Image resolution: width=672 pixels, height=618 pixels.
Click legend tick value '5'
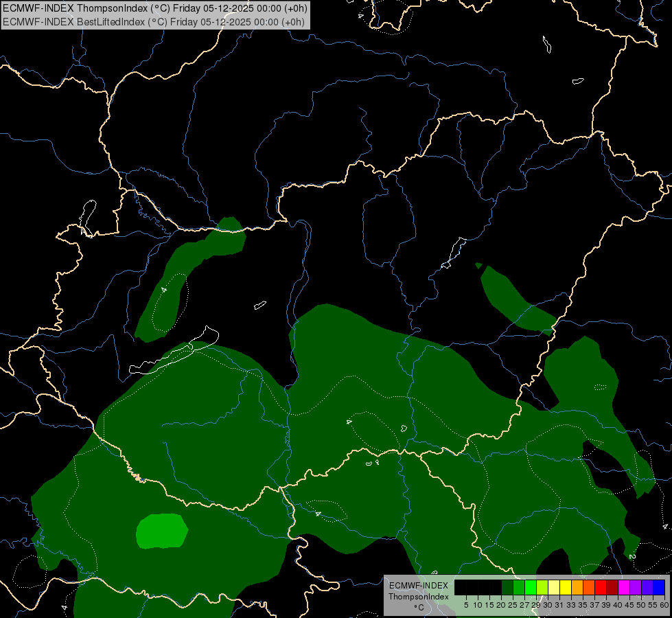466,605
